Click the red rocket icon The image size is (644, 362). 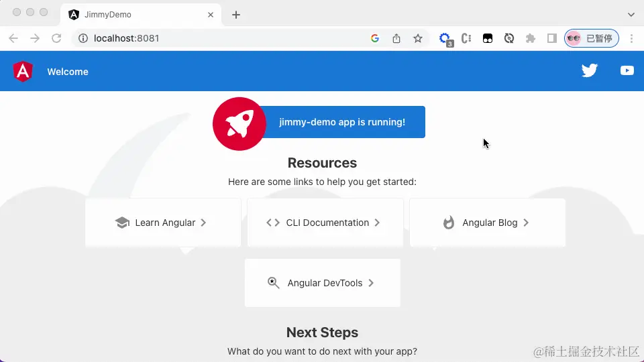(239, 123)
